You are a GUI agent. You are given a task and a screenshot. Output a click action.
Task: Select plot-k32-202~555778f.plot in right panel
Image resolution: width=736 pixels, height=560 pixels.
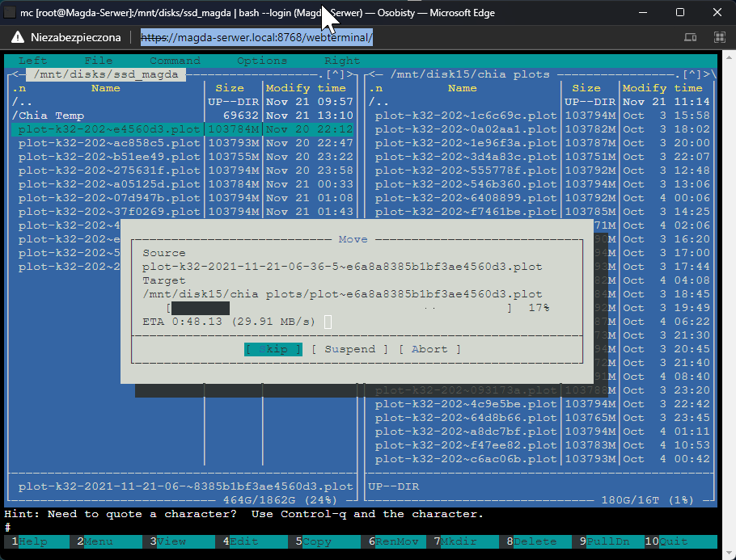click(539, 171)
